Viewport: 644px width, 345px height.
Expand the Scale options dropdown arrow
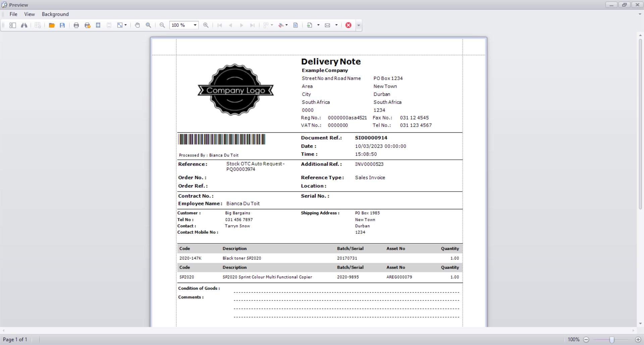[126, 25]
